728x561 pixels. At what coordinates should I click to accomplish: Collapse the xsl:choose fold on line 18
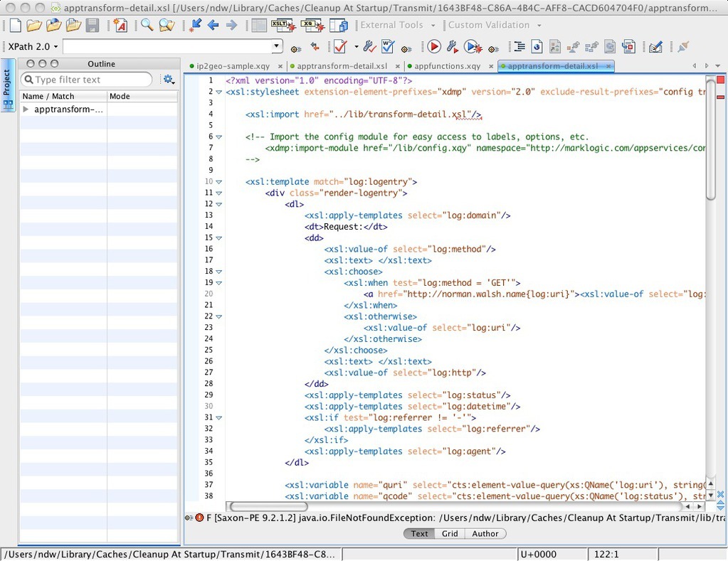218,272
